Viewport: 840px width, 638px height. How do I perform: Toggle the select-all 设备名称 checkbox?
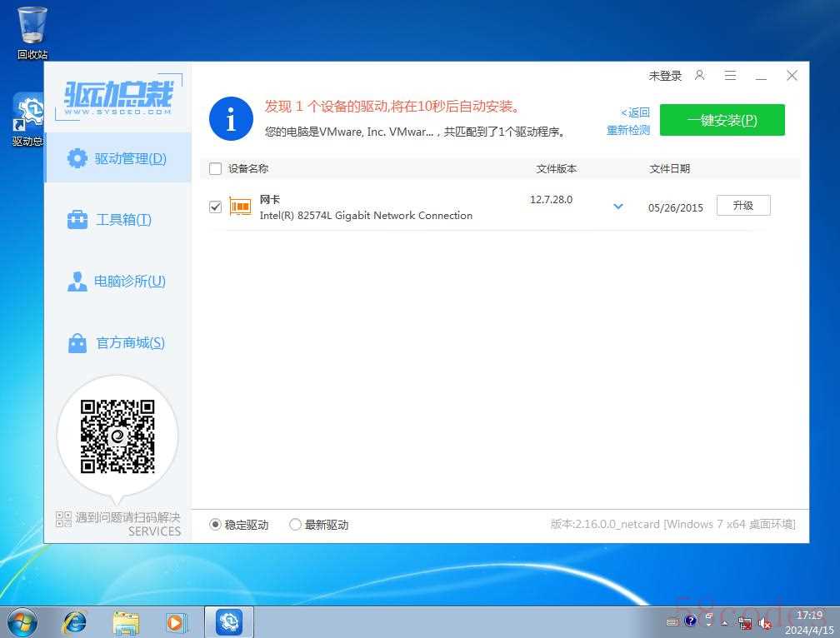click(216, 169)
